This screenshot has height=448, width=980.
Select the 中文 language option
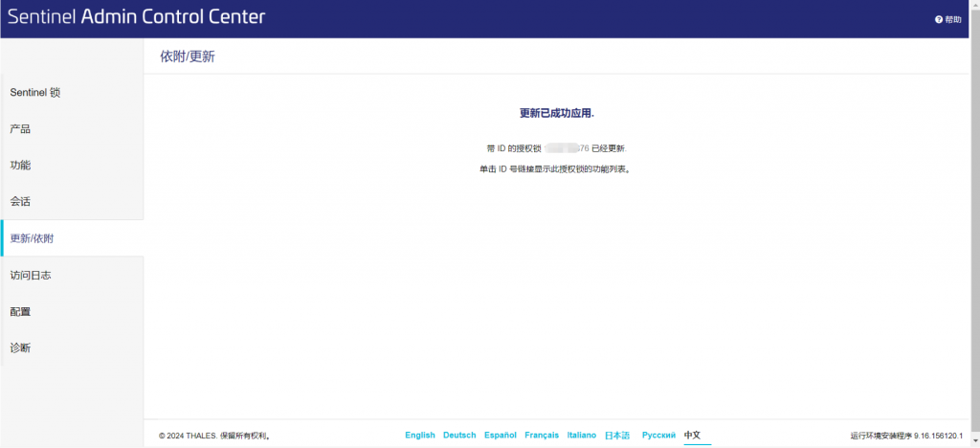tap(693, 436)
